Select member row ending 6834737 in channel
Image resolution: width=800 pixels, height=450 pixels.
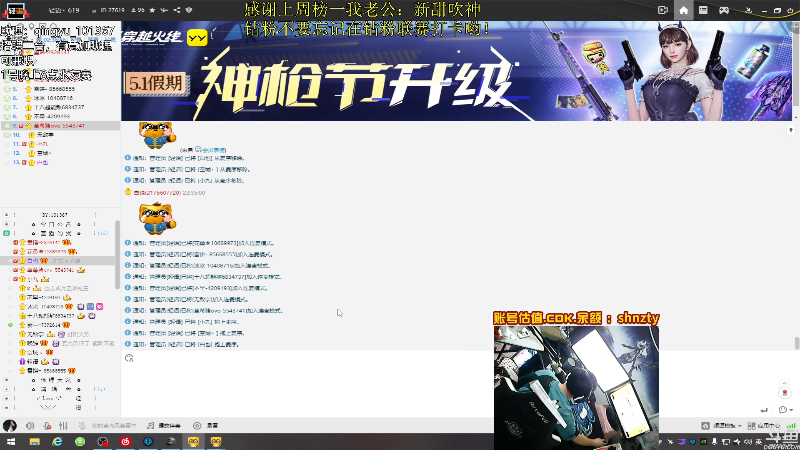tap(57, 316)
